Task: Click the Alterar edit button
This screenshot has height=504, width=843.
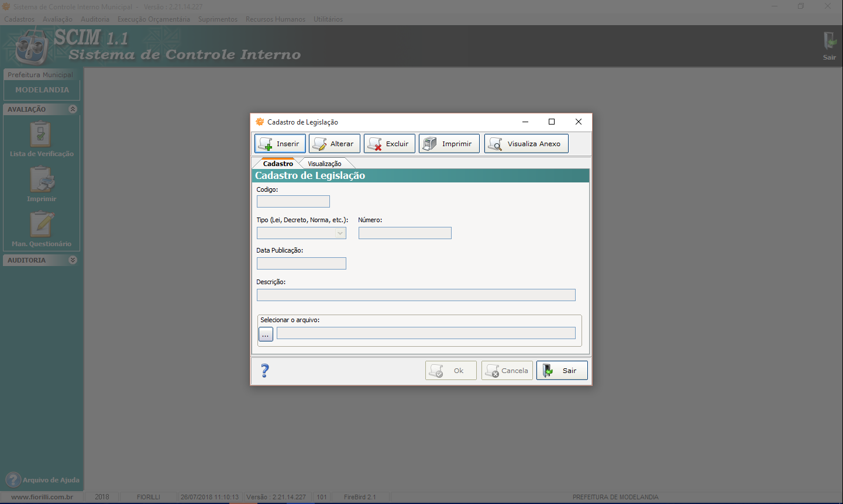Action: tap(334, 144)
